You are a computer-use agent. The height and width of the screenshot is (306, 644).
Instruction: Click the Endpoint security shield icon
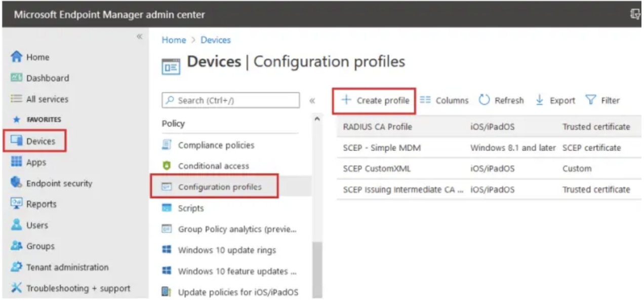click(17, 183)
